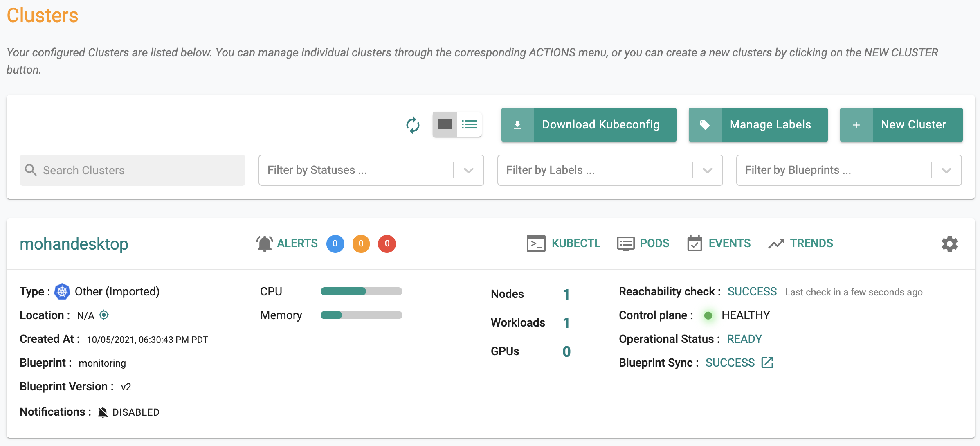980x446 pixels.
Task: Open cluster settings gear menu
Action: 950,244
